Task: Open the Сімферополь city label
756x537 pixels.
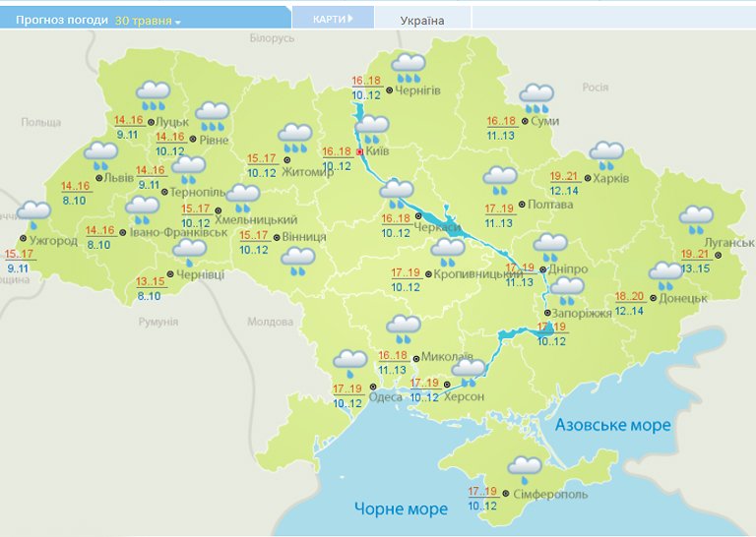Action: click(550, 494)
